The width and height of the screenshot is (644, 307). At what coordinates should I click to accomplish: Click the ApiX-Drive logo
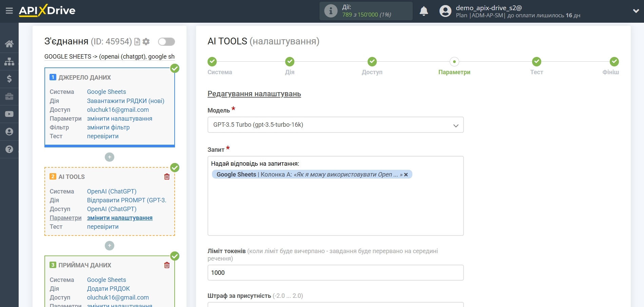(x=47, y=11)
